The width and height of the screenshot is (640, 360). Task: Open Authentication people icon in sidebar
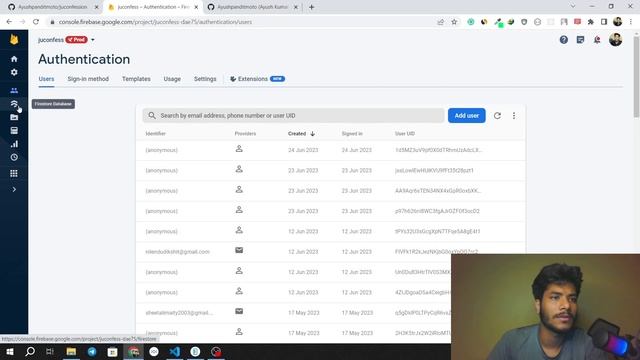[x=14, y=90]
